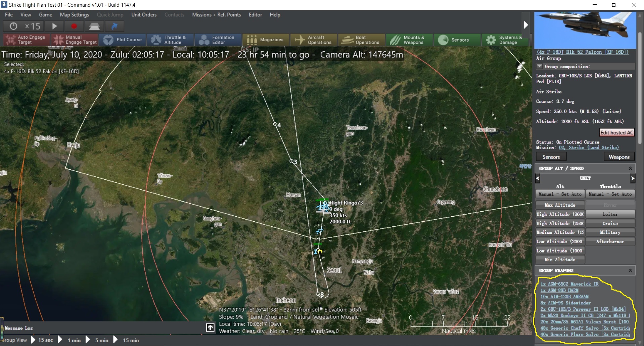The image size is (644, 346).
Task: Select Cruise throttle setting
Action: 610,223
